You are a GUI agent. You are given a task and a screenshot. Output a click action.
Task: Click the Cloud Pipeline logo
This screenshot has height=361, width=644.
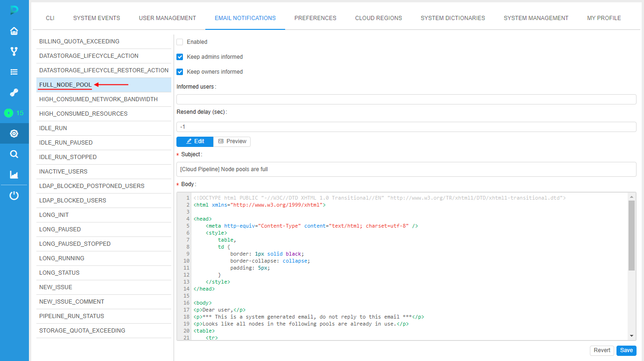(14, 10)
